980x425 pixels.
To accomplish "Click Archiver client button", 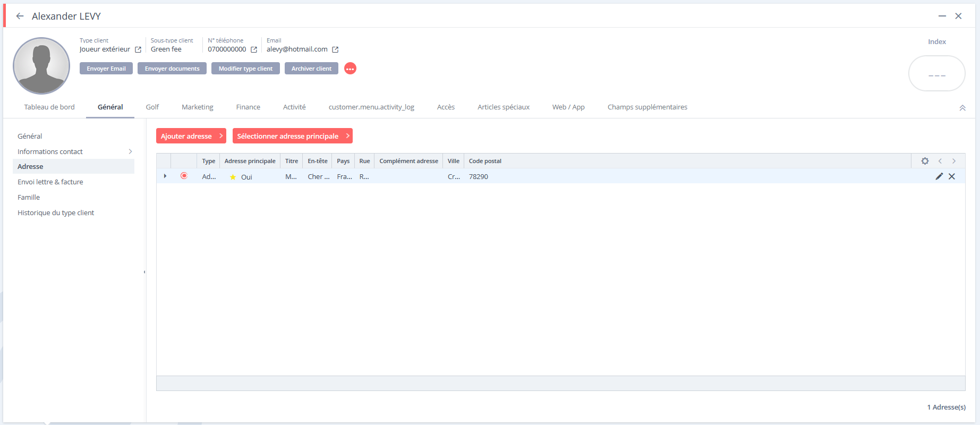I will click(x=311, y=69).
